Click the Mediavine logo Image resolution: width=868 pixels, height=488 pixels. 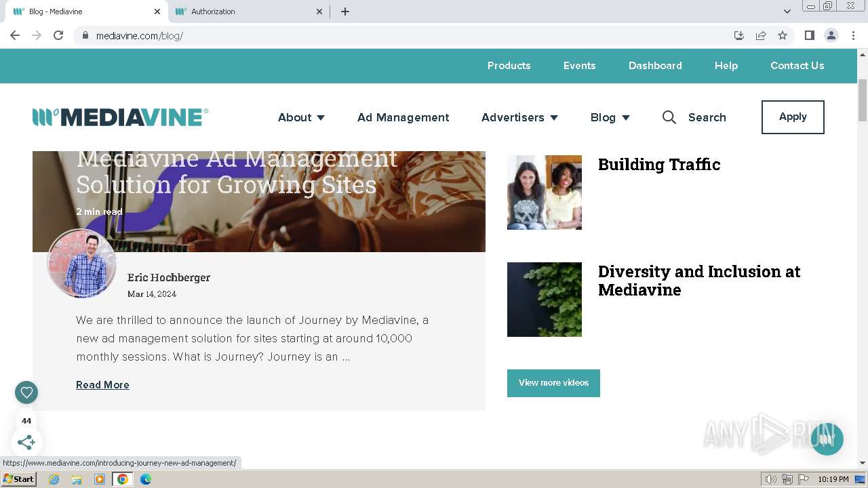pyautogui.click(x=120, y=117)
